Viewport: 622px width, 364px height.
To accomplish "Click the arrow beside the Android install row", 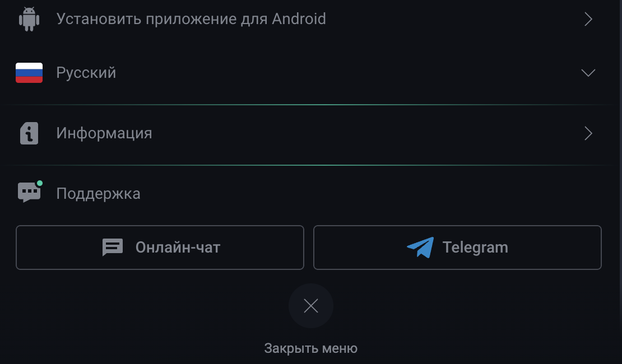I will [x=588, y=20].
